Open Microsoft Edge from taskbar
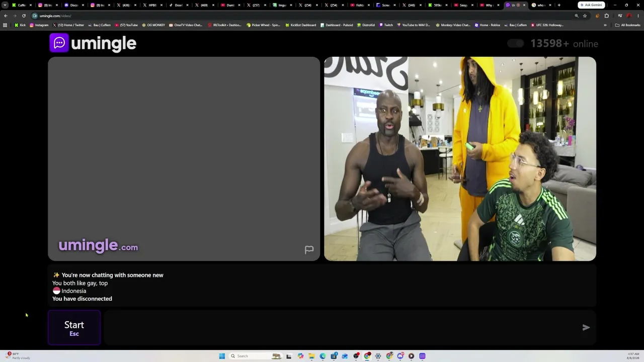This screenshot has height=362, width=644. (323, 356)
